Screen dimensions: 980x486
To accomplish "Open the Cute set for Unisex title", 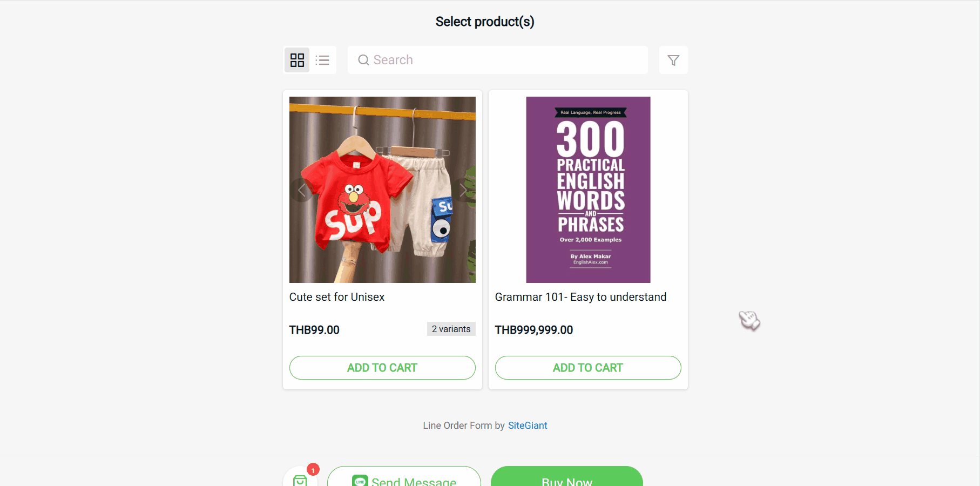I will [x=337, y=297].
